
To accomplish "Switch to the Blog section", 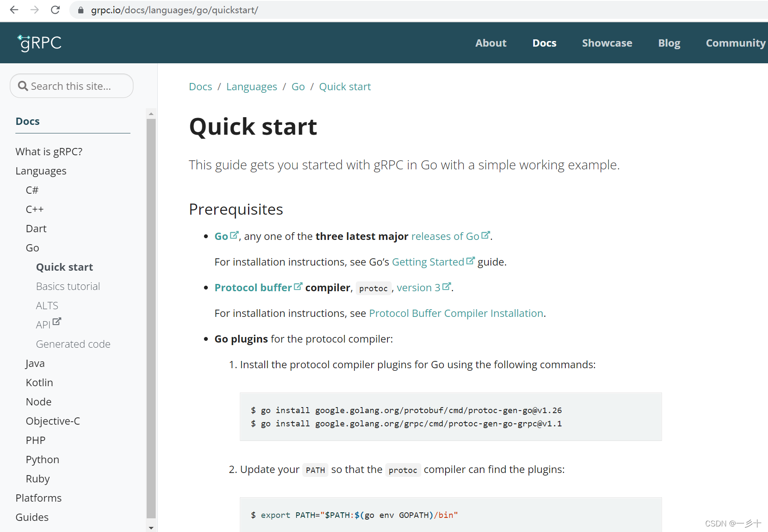I will [669, 43].
